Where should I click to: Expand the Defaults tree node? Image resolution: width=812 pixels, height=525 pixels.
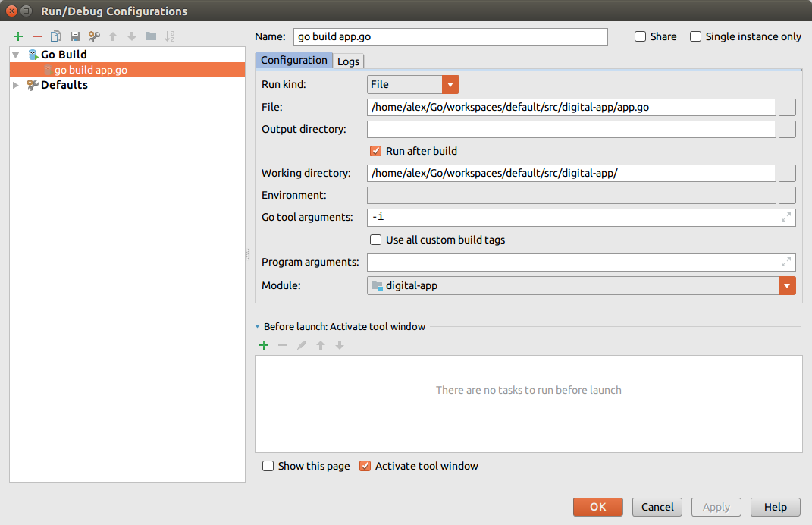[16, 85]
